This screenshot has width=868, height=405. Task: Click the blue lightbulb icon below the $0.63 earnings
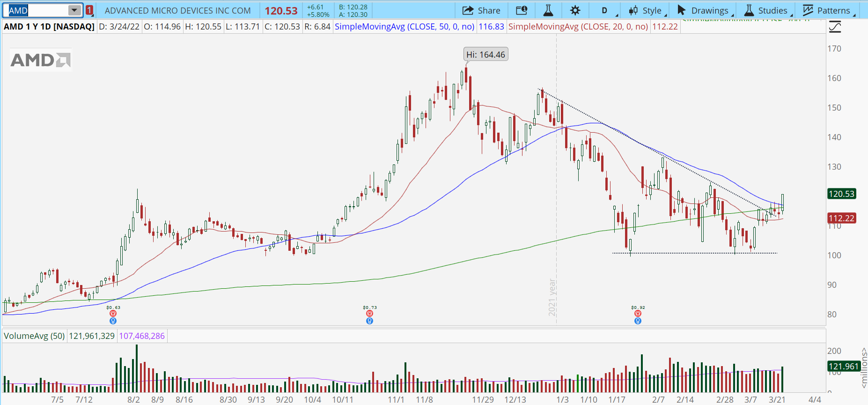pos(113,321)
